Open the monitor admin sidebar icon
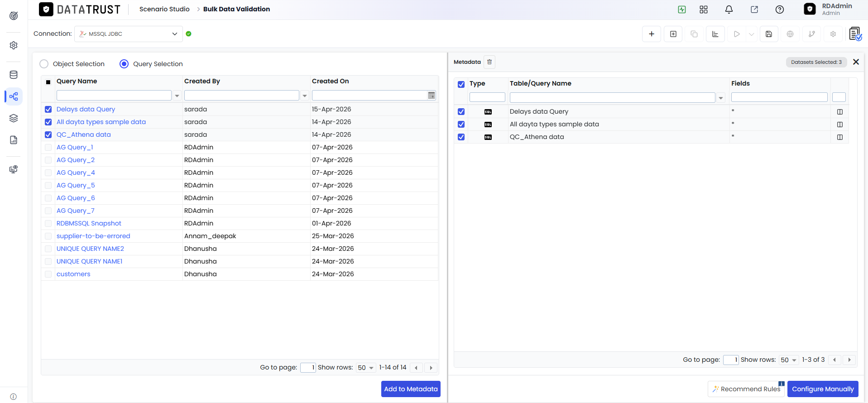 (x=14, y=169)
